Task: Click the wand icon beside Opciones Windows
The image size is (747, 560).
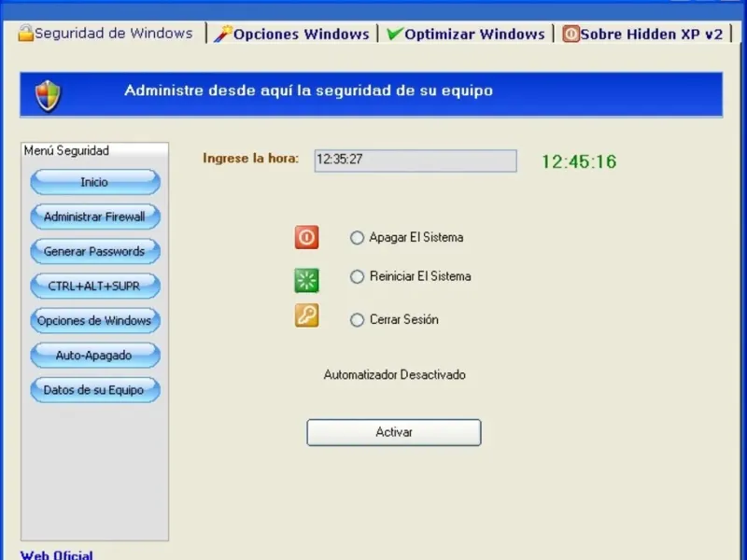Action: click(222, 34)
